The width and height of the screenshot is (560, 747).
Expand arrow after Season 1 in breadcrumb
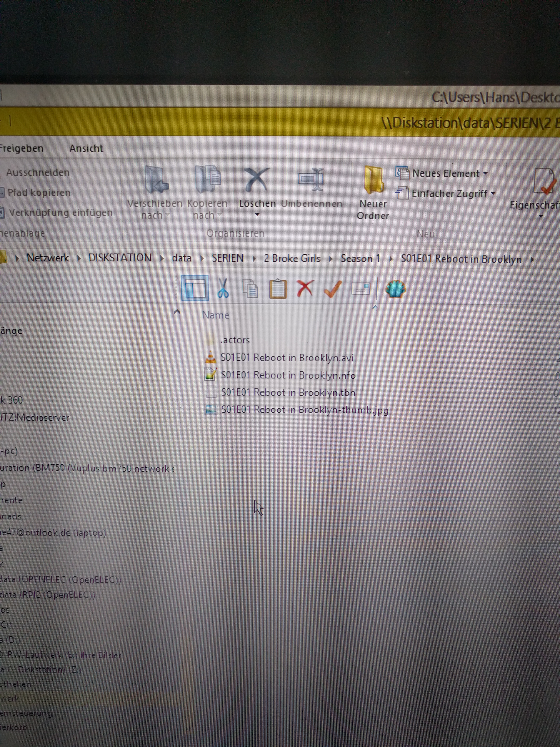pos(391,259)
